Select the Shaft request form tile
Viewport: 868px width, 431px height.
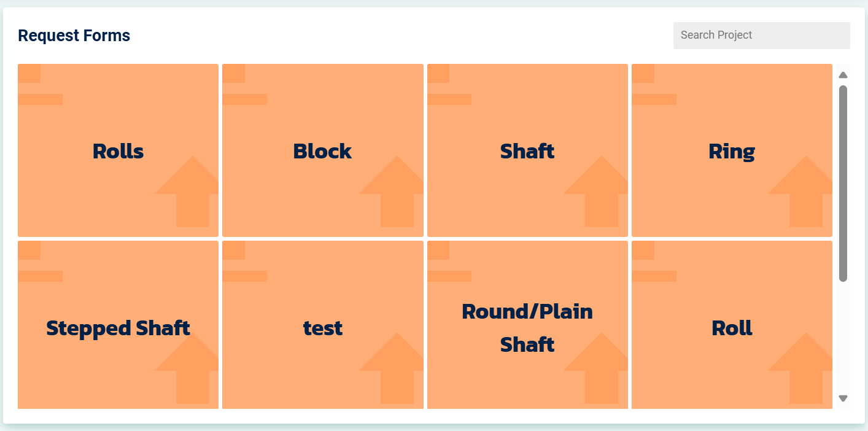(527, 151)
